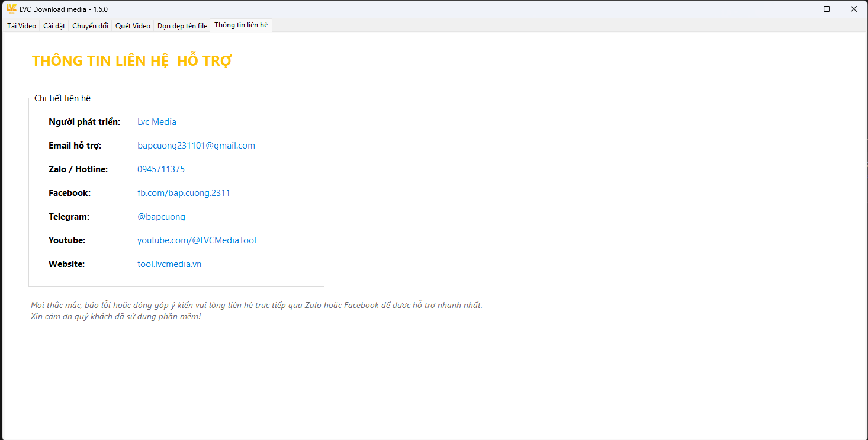Click the Zalo hotline number 0945711375
The height and width of the screenshot is (440, 868).
click(161, 169)
